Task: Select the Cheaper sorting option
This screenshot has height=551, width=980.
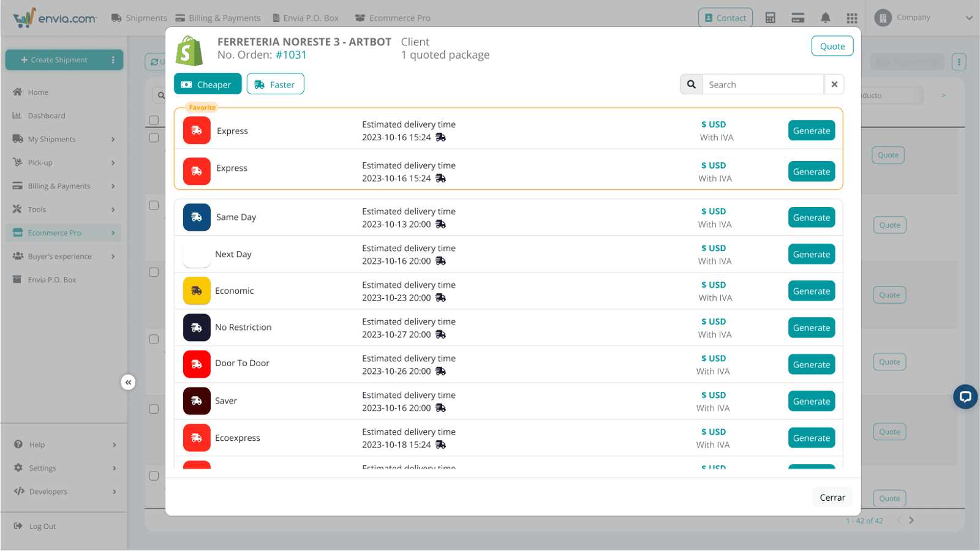Action: click(208, 84)
